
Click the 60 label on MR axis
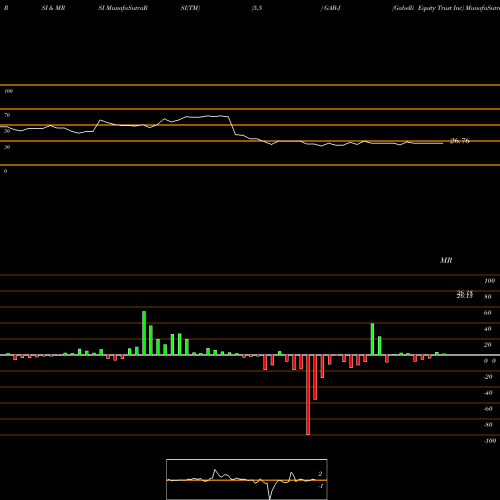488,313
